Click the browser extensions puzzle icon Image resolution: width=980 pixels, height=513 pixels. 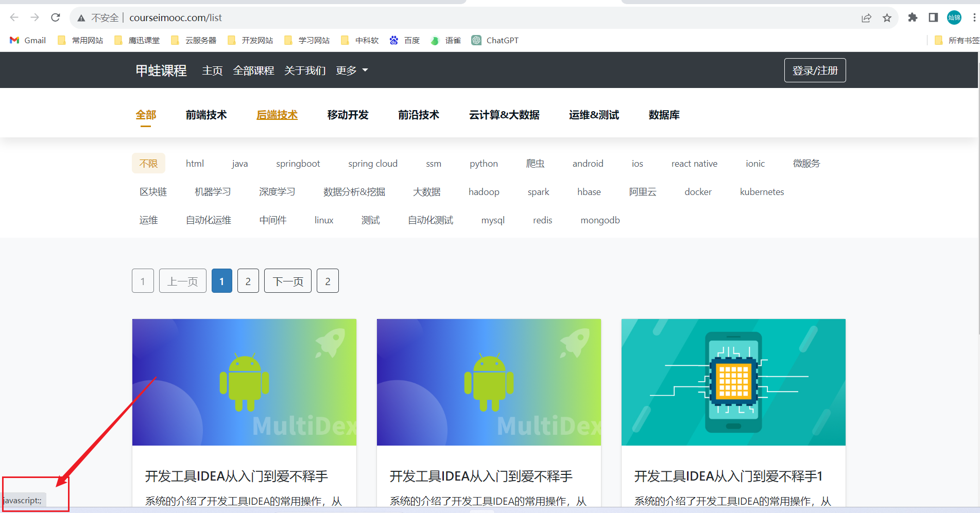(912, 17)
